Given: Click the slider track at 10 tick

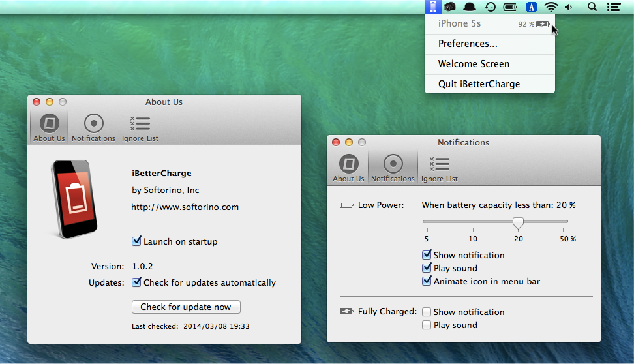Looking at the screenshot, I should point(473,222).
